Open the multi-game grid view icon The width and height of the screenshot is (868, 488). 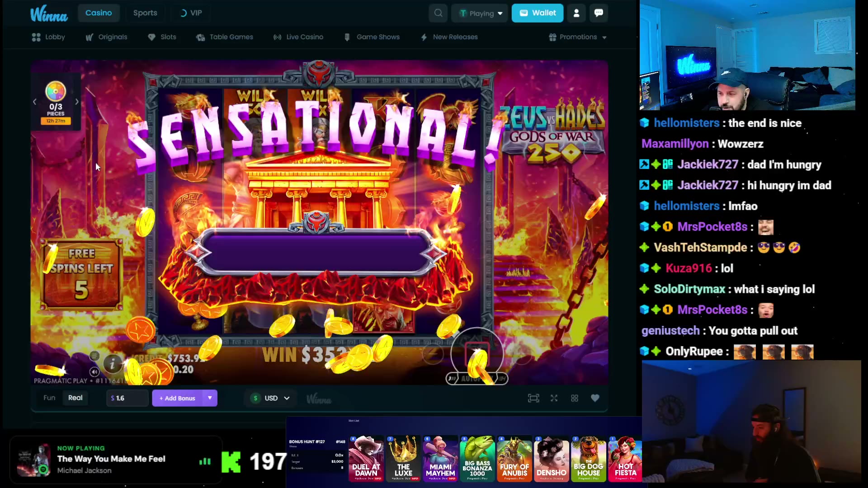point(575,398)
